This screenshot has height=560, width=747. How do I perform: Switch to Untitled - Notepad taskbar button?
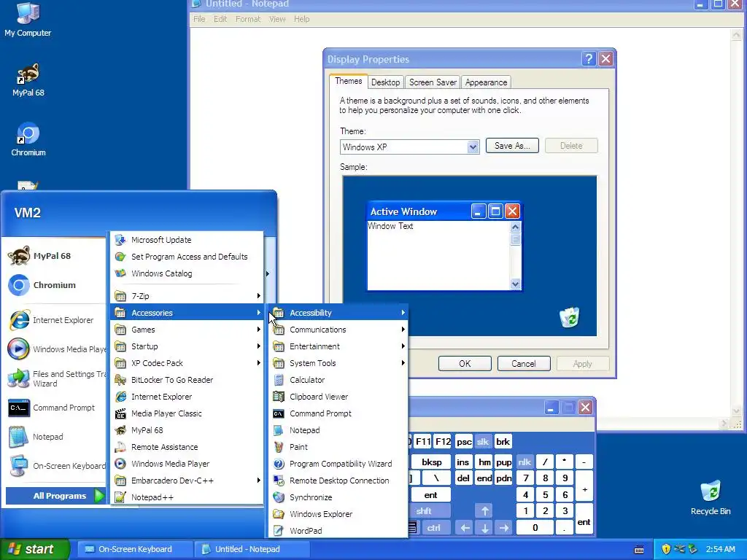tap(252, 549)
